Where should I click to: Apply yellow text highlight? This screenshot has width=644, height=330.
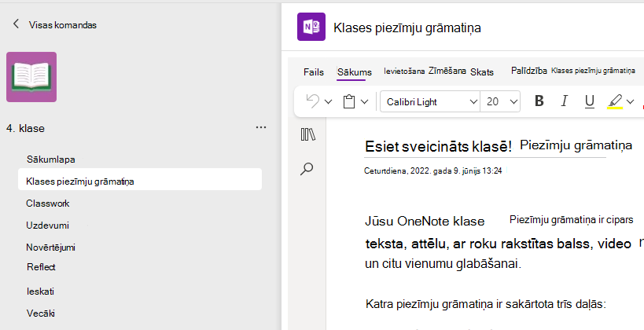[x=615, y=101]
